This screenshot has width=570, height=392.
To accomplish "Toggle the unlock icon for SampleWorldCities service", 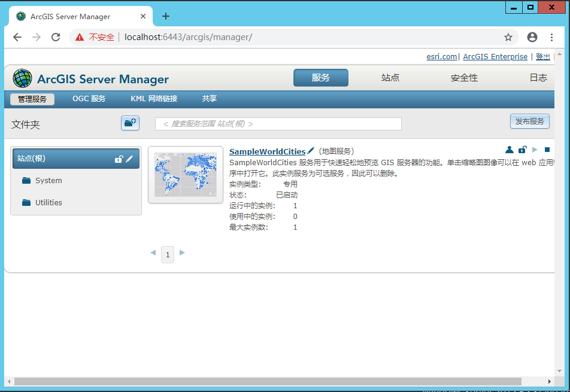I will click(x=522, y=149).
